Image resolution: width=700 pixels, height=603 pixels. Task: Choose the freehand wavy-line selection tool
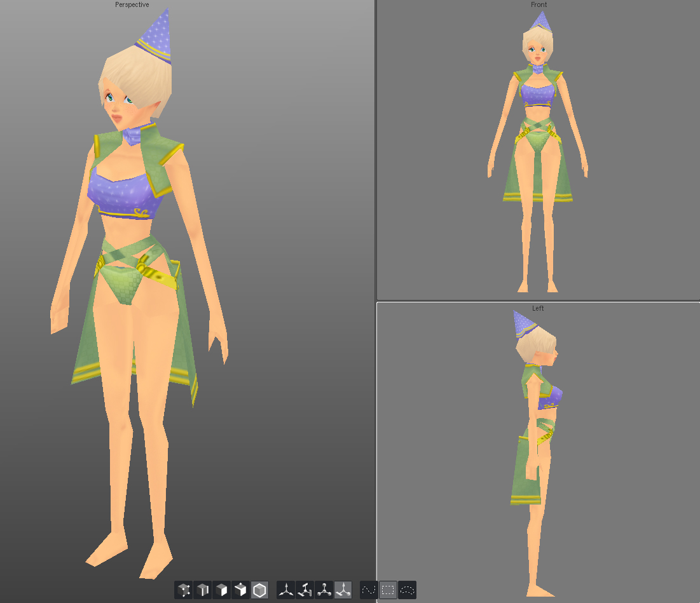(x=369, y=590)
